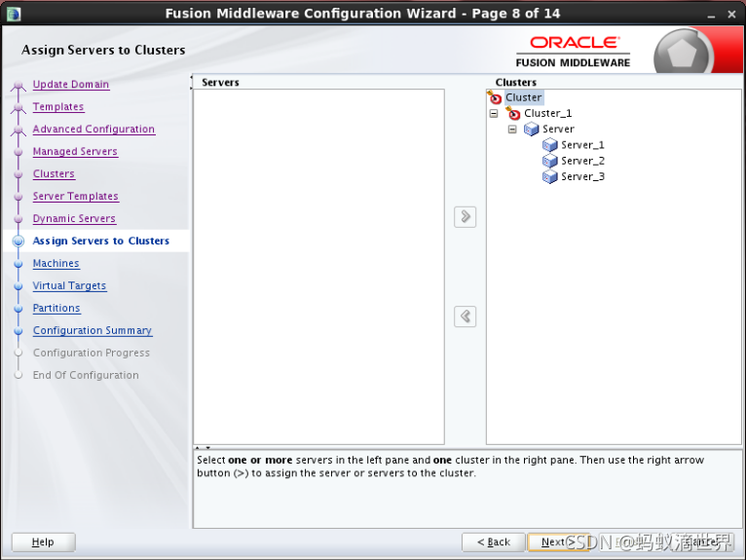Click the Cluster_1 target icon
This screenshot has width=746, height=560.
513,113
